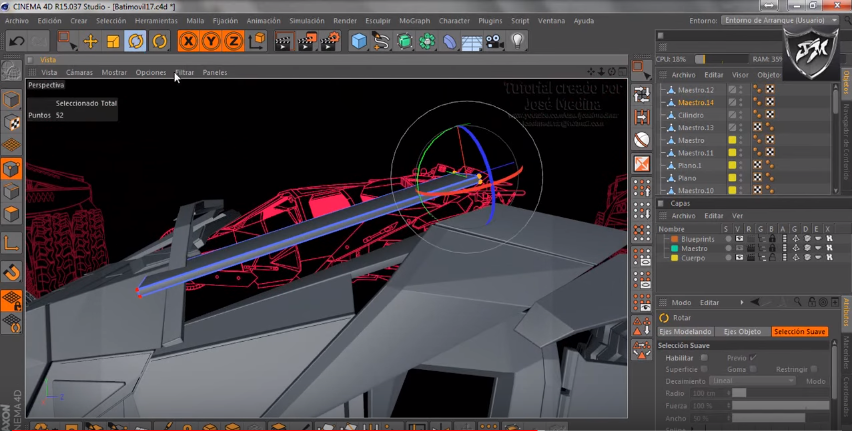Enable the Habilitar checkbox

pos(704,357)
